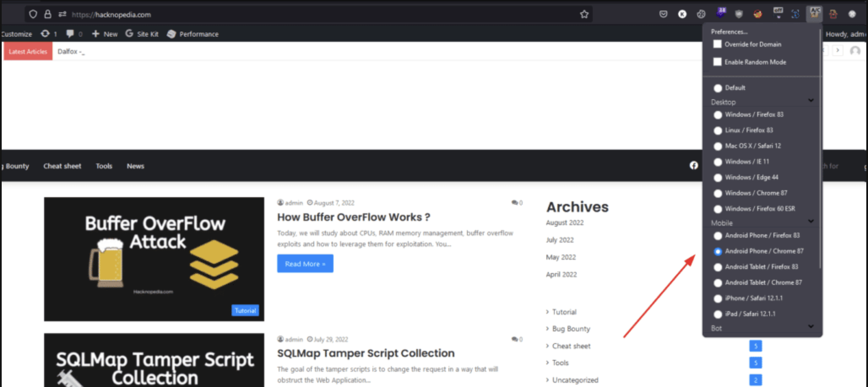The image size is (868, 387).
Task: Open the News nav menu item
Action: tap(135, 166)
